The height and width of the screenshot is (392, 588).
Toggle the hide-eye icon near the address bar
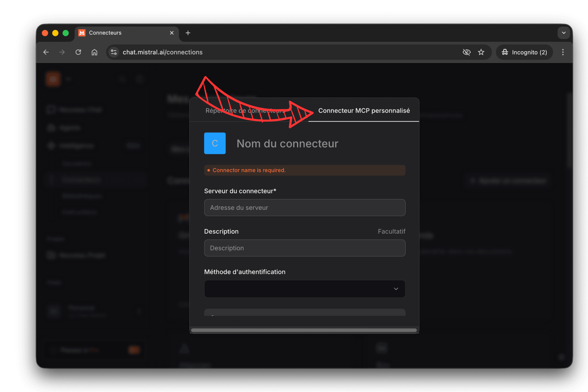(x=466, y=52)
